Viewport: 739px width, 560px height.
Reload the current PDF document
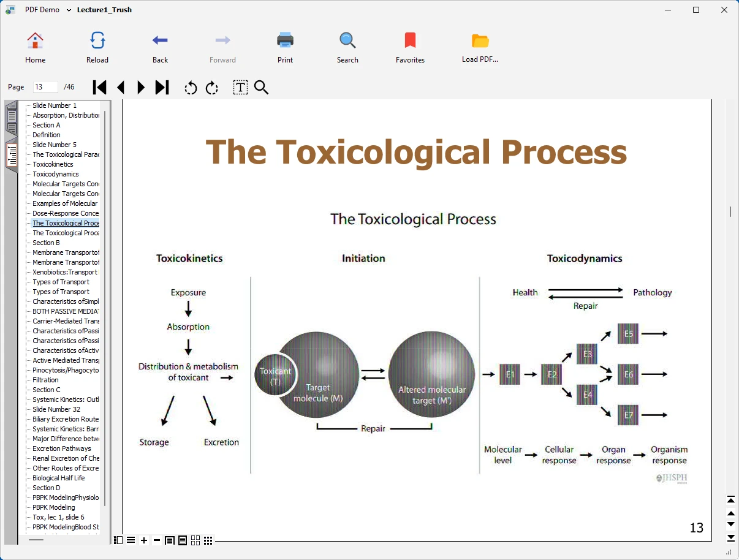(x=97, y=41)
